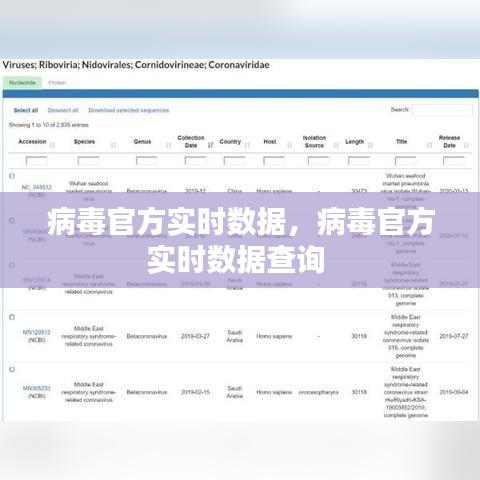
Task: Select the MN120513 row checkbox
Action: (12, 317)
